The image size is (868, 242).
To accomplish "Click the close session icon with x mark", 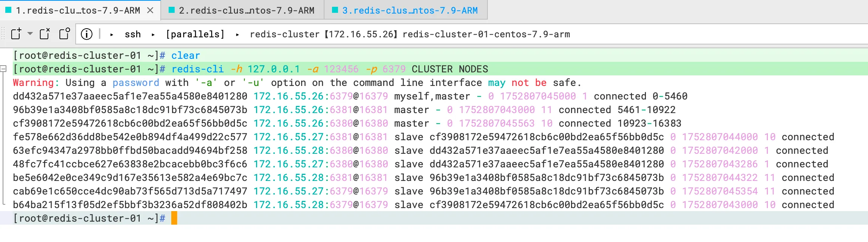I will click(x=45, y=34).
